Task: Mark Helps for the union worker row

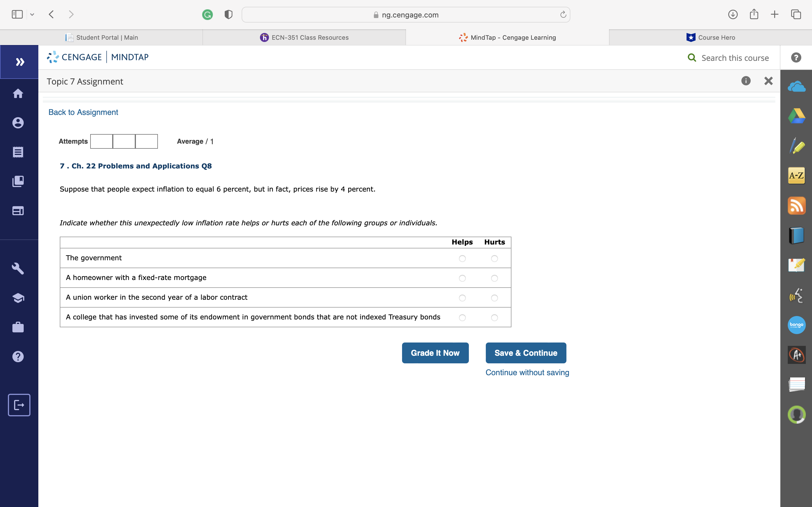Action: point(462,298)
